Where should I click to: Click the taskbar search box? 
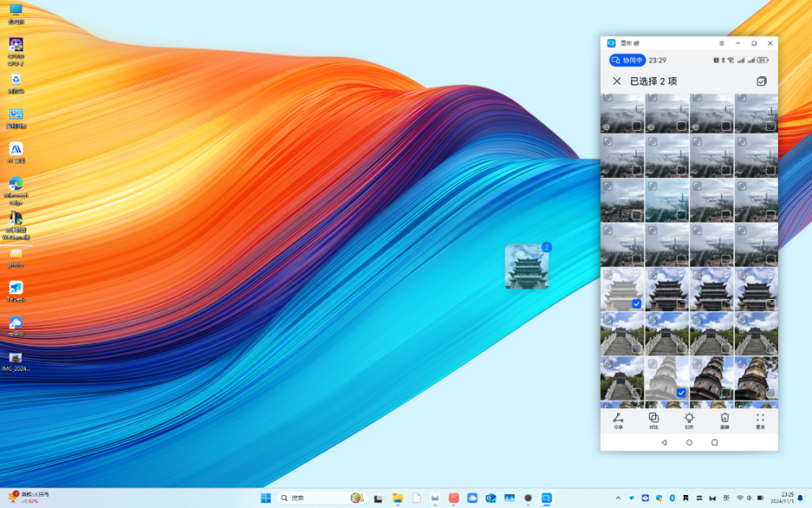322,497
